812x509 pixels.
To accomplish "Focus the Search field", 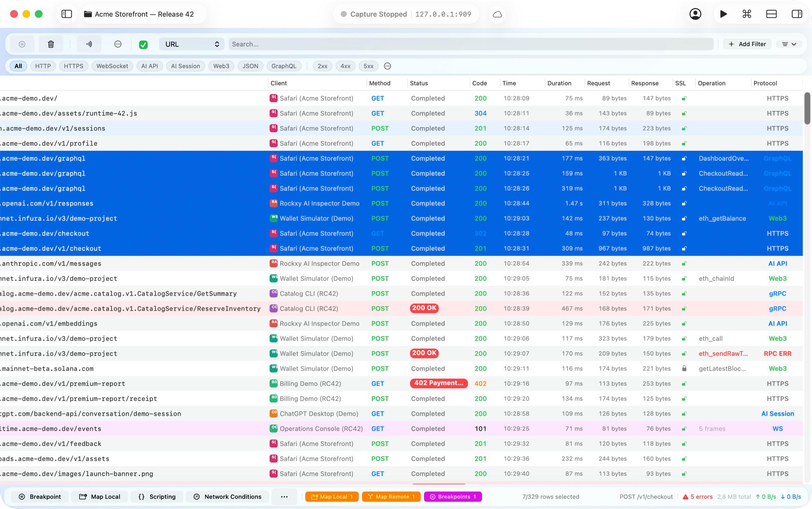I will point(471,44).
